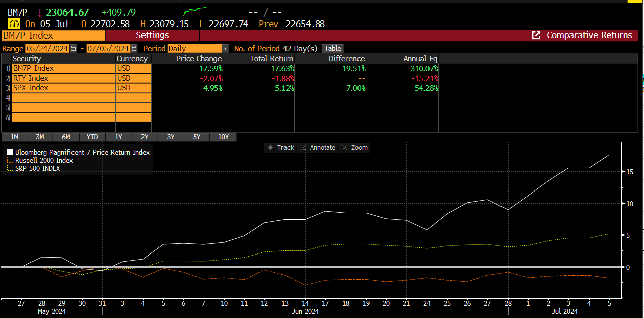The image size is (644, 318).
Task: Select the Period field showing Daily
Action: pos(194,49)
